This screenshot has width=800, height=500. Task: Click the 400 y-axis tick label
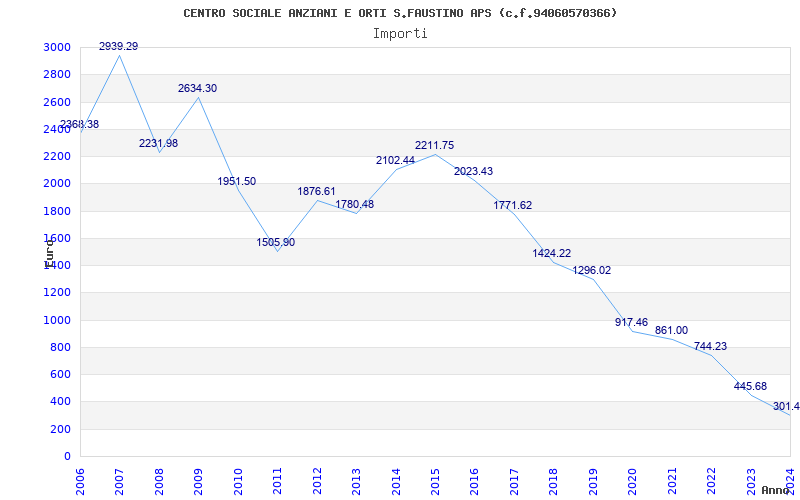tap(60, 402)
